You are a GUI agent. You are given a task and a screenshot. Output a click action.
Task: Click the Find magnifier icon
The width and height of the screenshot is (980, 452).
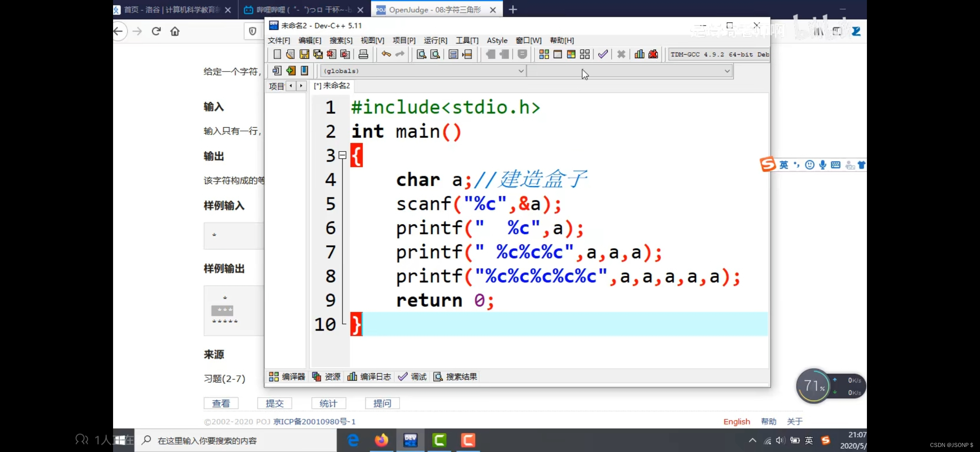[421, 54]
